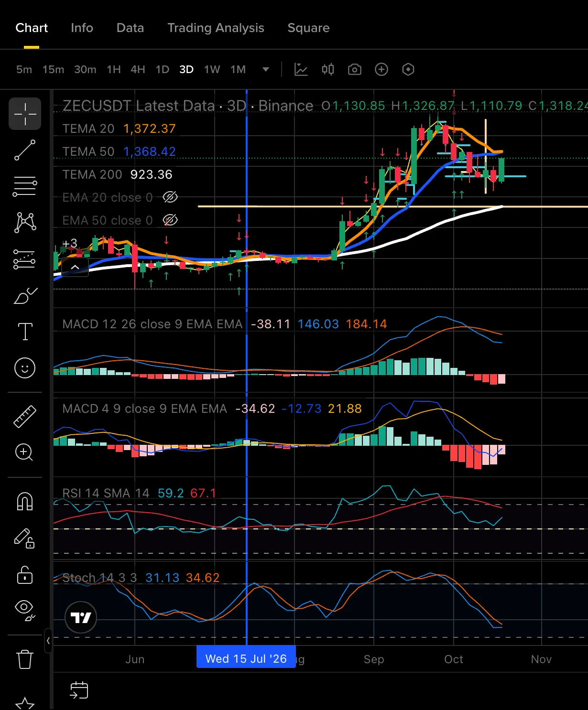This screenshot has width=588, height=710.
Task: Select the RSI 14 SMA 14 legend
Action: click(139, 493)
